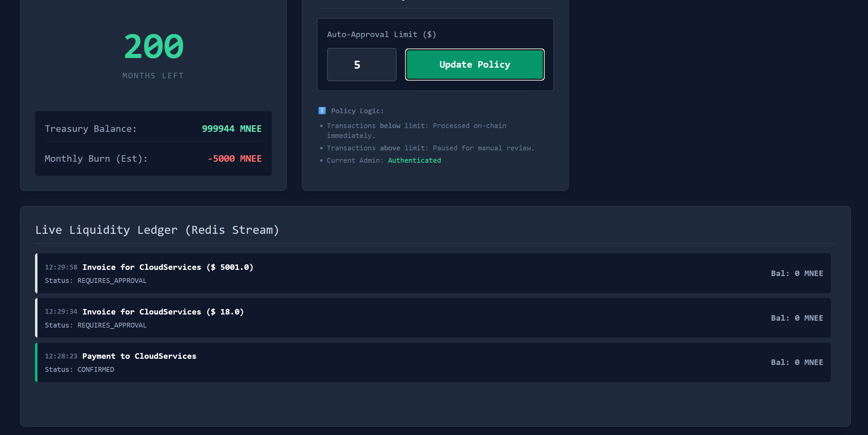Click the Auto-Approval Limit ($) label
Screen dimensions: 868x435
point(381,34)
